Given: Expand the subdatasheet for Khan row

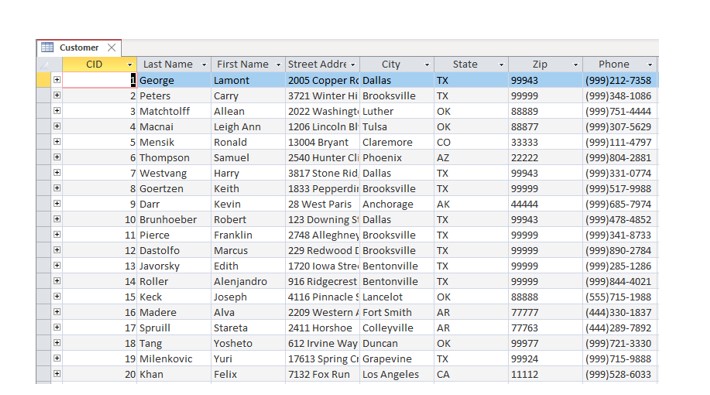Looking at the screenshot, I should tap(57, 374).
